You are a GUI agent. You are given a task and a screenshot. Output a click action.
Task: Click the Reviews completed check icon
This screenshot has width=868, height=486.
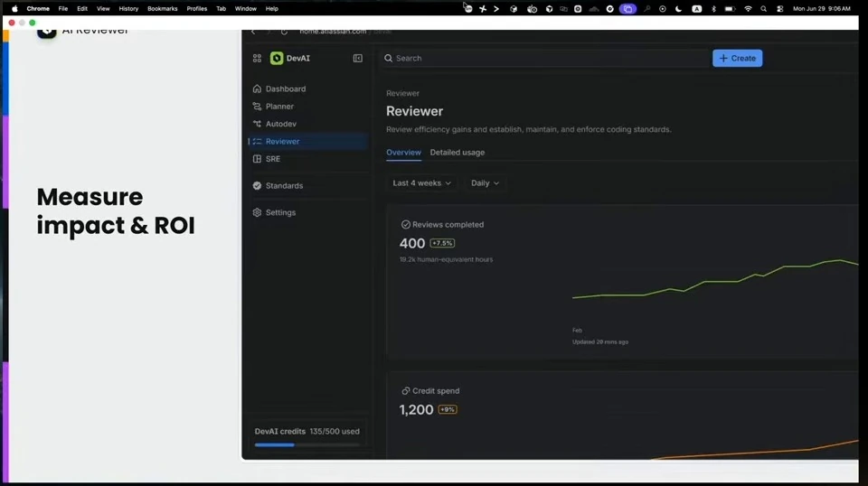coord(406,224)
